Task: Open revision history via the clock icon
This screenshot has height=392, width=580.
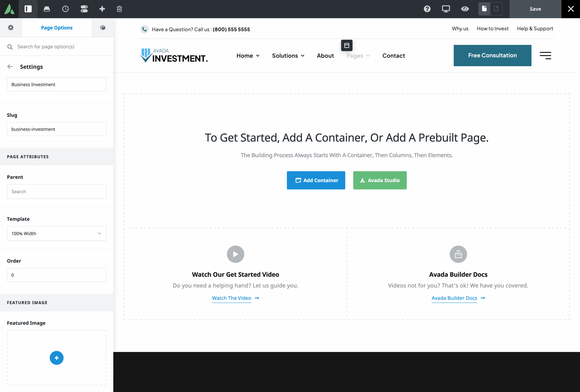Action: tap(65, 9)
